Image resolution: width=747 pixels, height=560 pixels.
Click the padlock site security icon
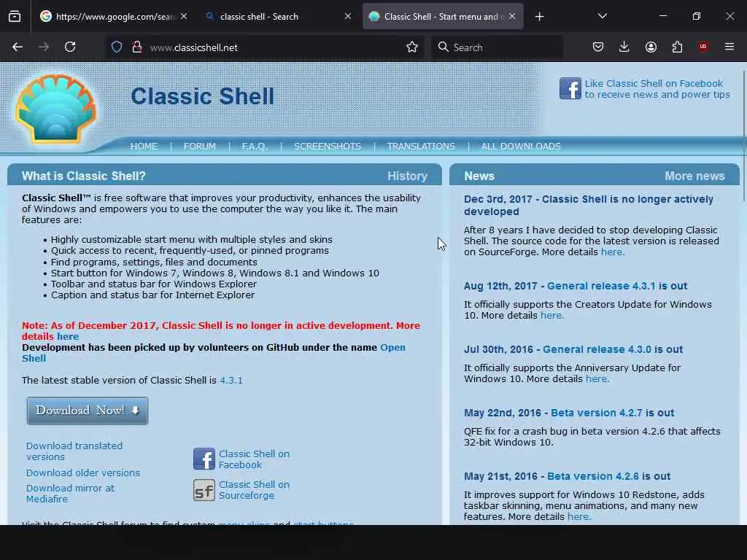point(137,47)
